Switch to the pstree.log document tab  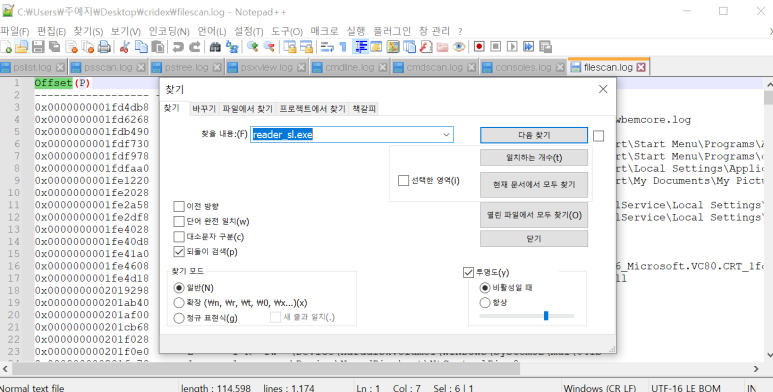(x=186, y=67)
